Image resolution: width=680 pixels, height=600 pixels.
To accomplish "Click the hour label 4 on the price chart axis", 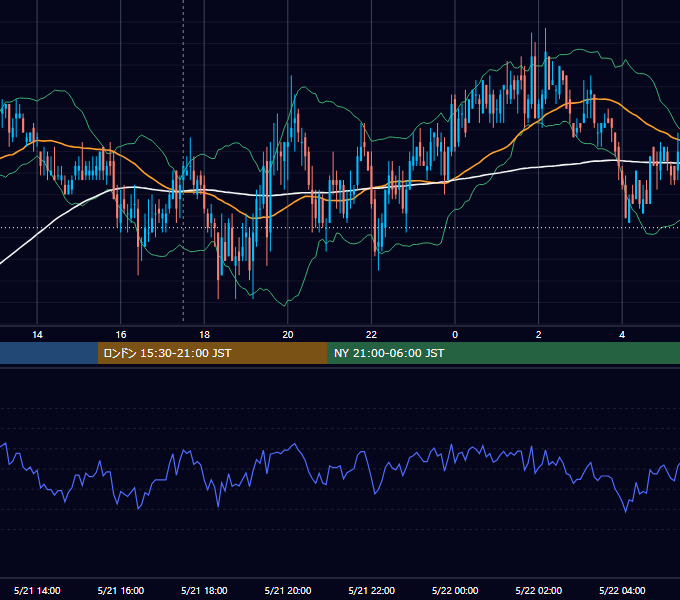I will [622, 335].
